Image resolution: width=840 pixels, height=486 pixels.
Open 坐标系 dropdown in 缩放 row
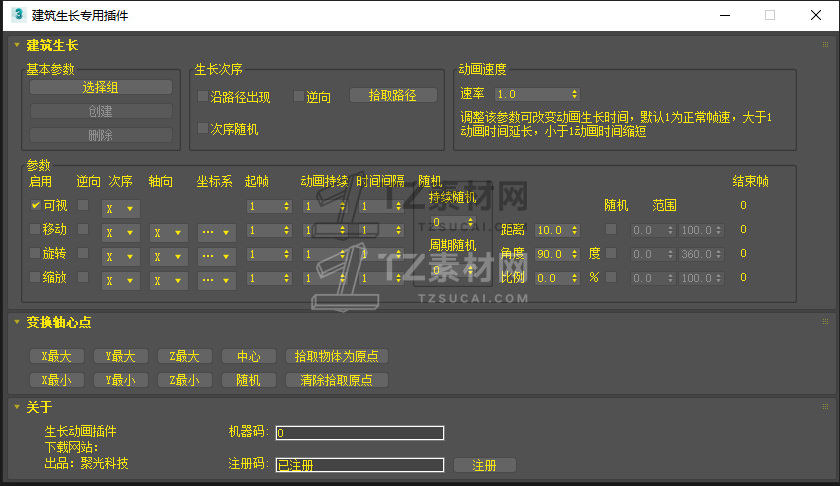[x=216, y=280]
